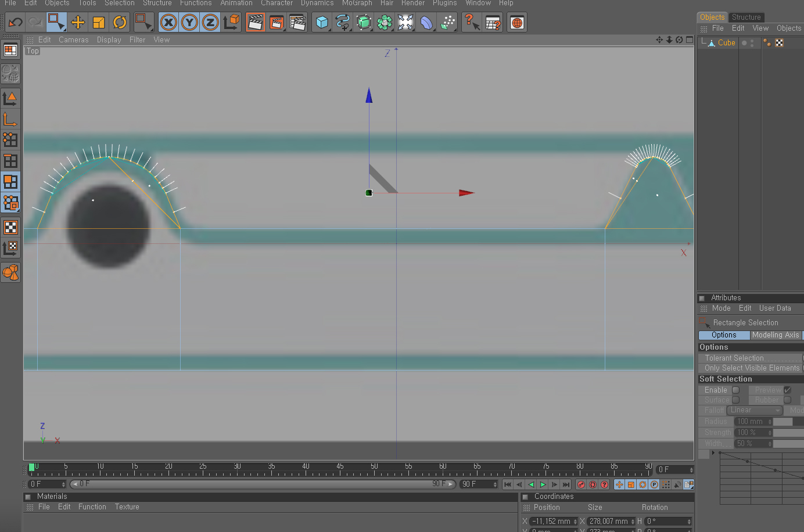Switch to Model mode icon
804x532 pixels.
[10, 98]
